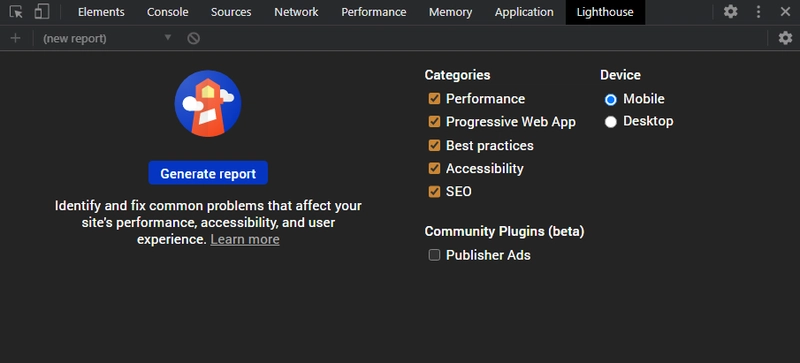Click the plus icon for new audit
The width and height of the screenshot is (800, 363).
click(15, 38)
